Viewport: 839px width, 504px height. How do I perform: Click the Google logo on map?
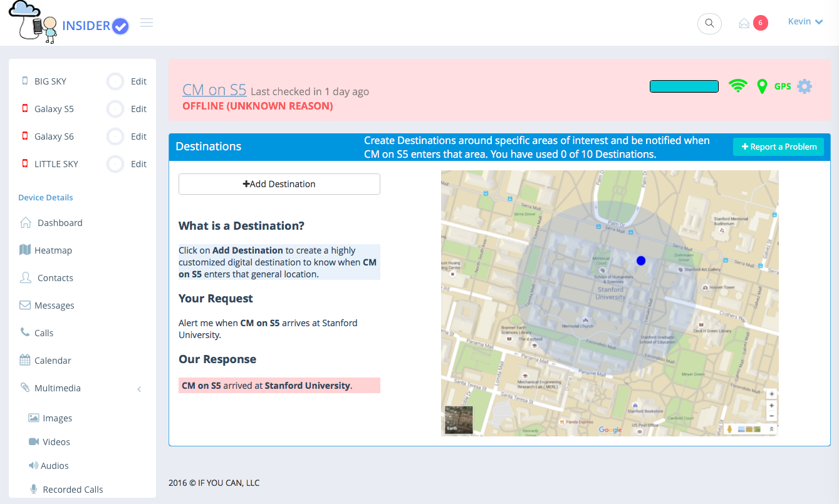(610, 429)
